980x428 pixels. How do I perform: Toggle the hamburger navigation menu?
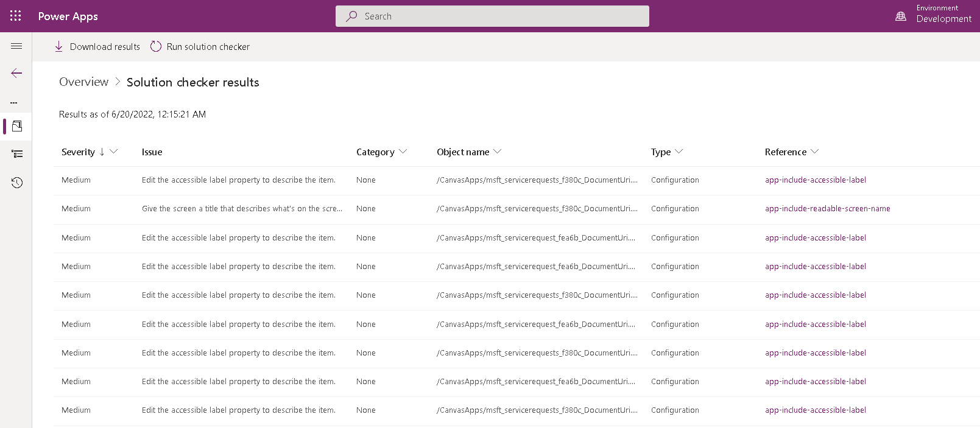pyautogui.click(x=16, y=46)
